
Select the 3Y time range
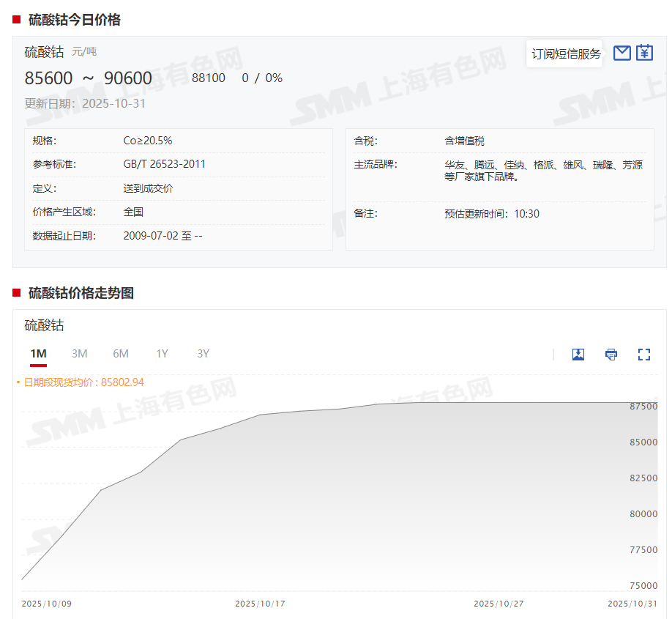203,354
